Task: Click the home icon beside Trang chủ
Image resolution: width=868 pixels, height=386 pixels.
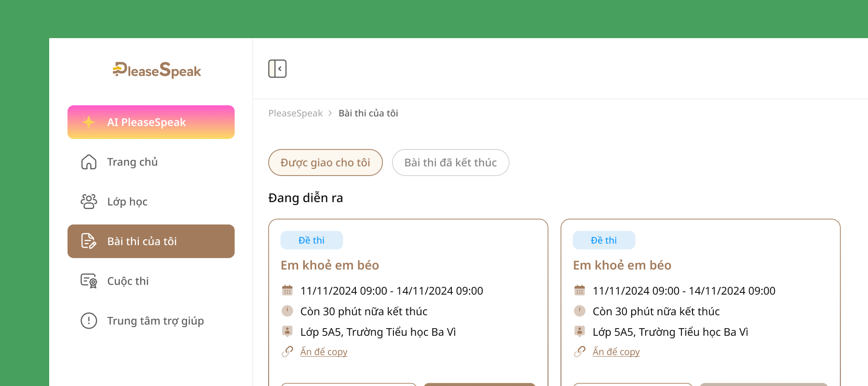Action: click(x=89, y=162)
